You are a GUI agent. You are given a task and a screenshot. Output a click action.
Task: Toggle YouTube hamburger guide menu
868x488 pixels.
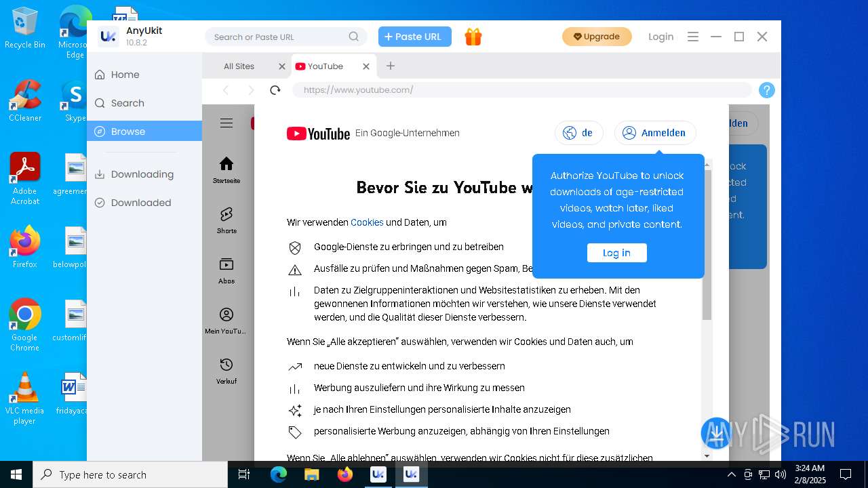[x=226, y=123]
